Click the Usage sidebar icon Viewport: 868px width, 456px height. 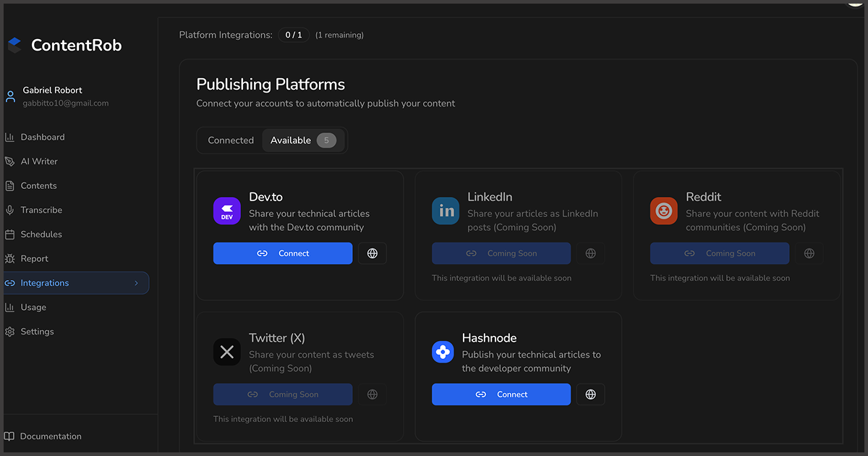coord(11,307)
